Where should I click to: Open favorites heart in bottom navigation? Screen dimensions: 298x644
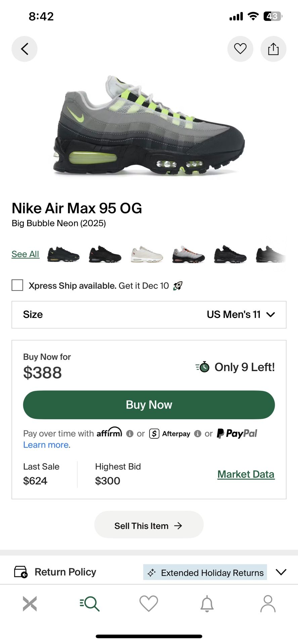(148, 604)
